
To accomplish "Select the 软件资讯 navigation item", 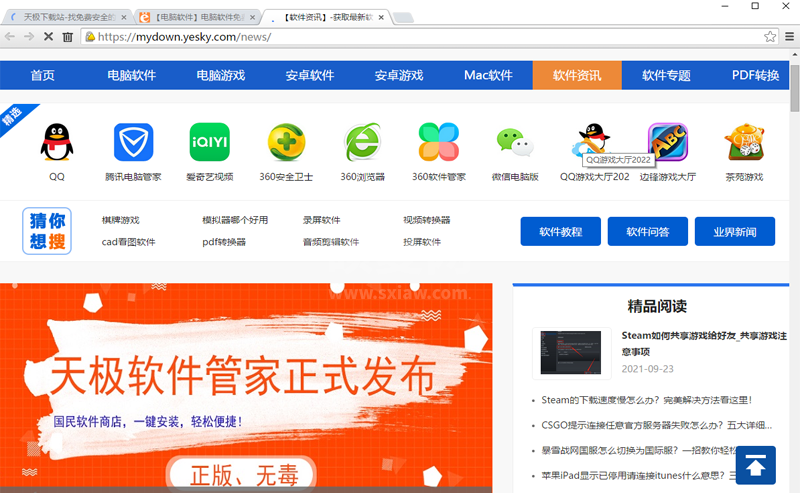I will pyautogui.click(x=577, y=76).
